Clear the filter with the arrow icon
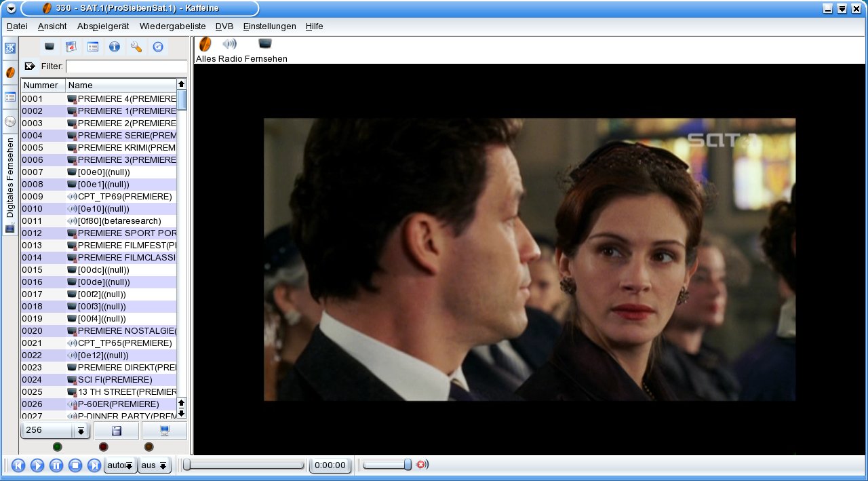Viewport: 868px width, 481px height. (29, 66)
